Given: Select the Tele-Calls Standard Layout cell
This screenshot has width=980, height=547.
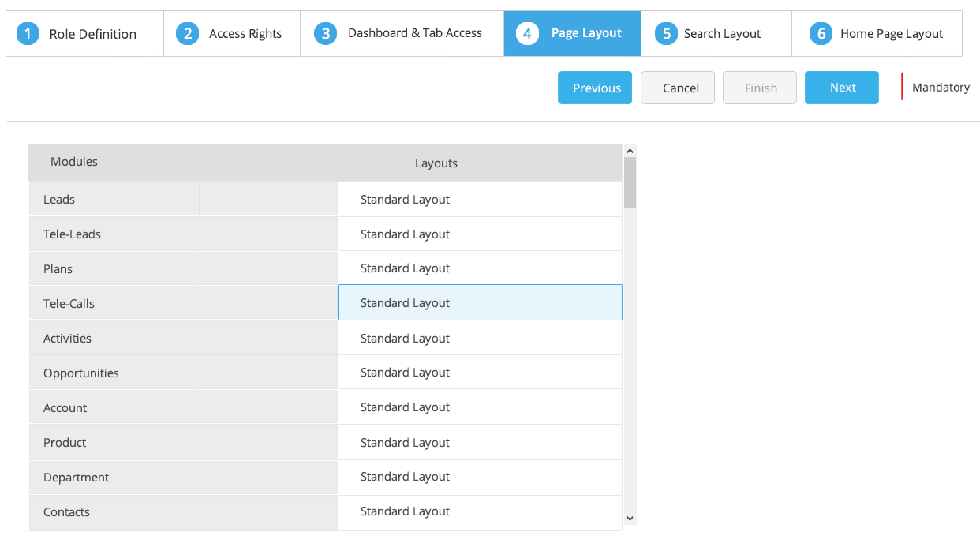Looking at the screenshot, I should click(x=480, y=302).
